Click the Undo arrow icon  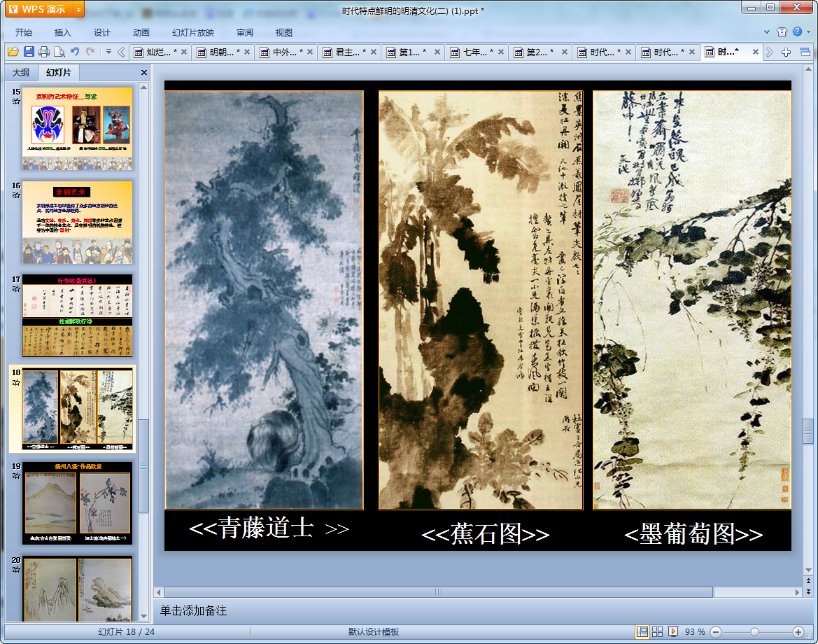pyautogui.click(x=75, y=52)
